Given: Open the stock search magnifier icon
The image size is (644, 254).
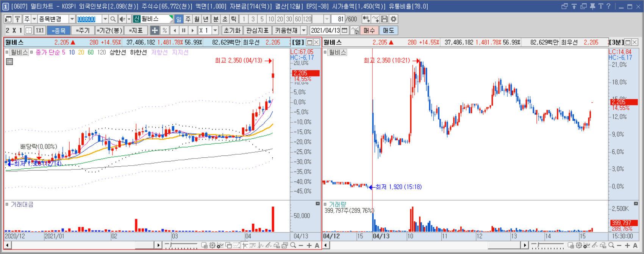Looking at the screenshot, I should click(113, 19).
